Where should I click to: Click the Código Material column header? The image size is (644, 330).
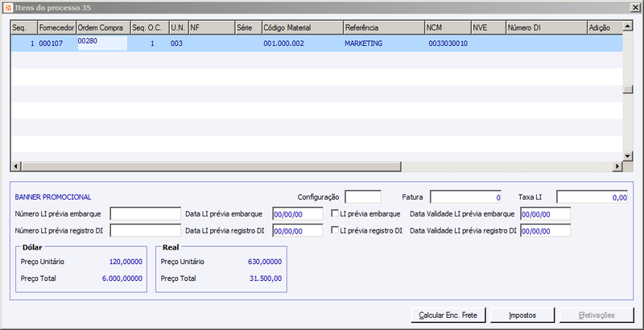pos(303,28)
